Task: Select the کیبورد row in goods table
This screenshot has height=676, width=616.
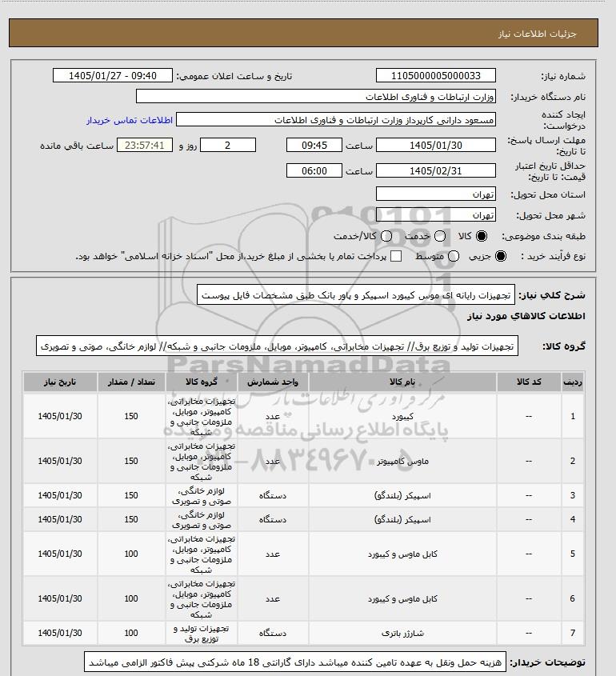Action: 303,416
